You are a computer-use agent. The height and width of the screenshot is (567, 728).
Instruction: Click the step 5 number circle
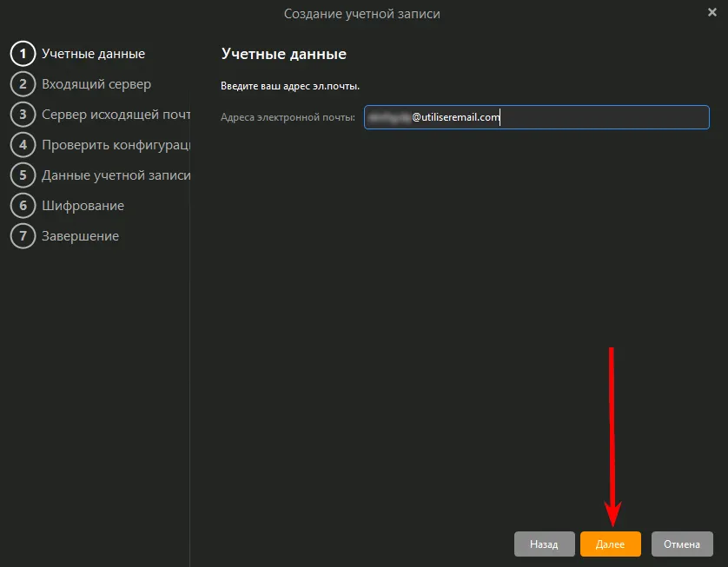pos(23,175)
